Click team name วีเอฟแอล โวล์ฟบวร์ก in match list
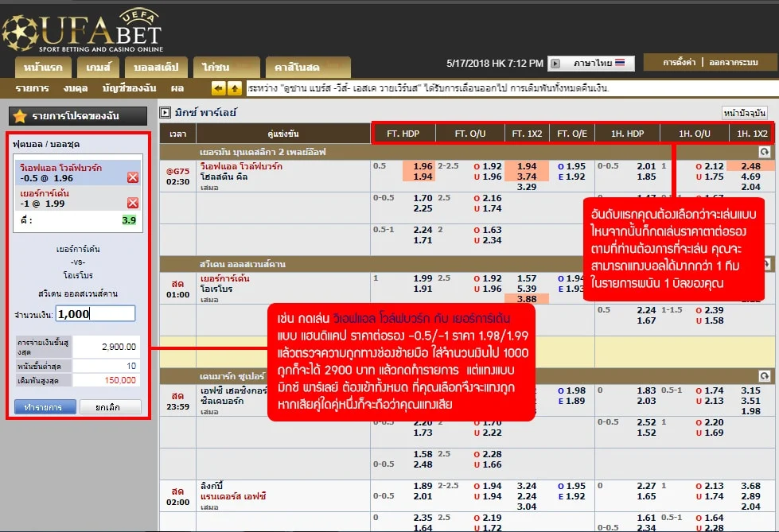Viewport: 779px width, 532px height. pos(241,166)
